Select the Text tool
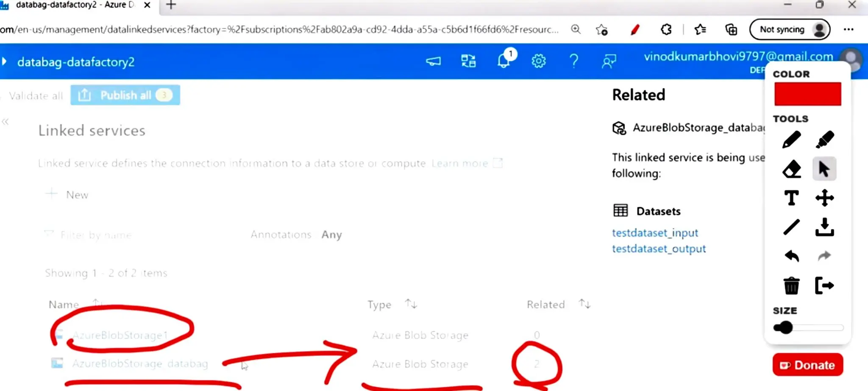 click(791, 198)
